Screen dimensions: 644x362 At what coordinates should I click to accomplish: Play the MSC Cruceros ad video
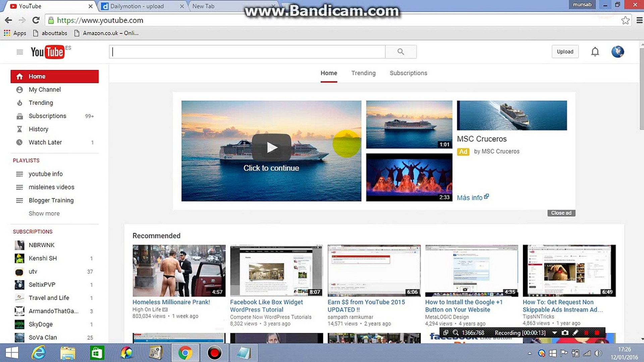271,147
